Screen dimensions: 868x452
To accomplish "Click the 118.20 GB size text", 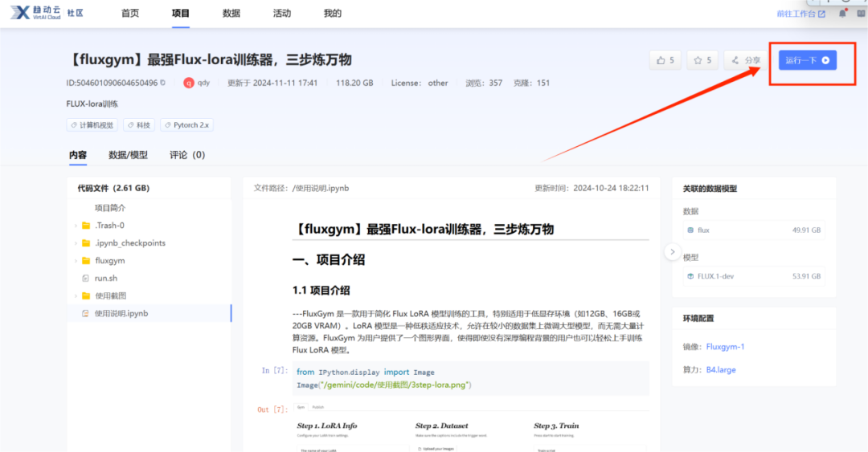I will click(x=354, y=83).
